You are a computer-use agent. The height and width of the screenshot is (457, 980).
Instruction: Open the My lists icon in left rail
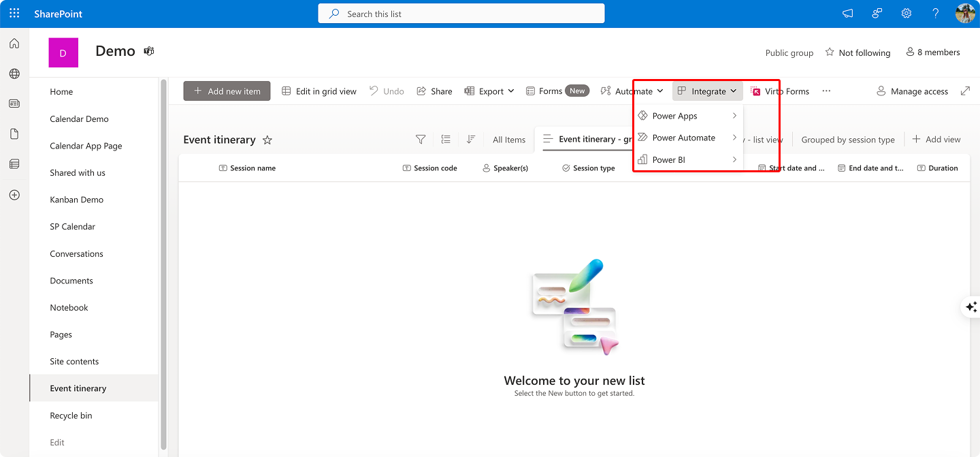tap(14, 164)
